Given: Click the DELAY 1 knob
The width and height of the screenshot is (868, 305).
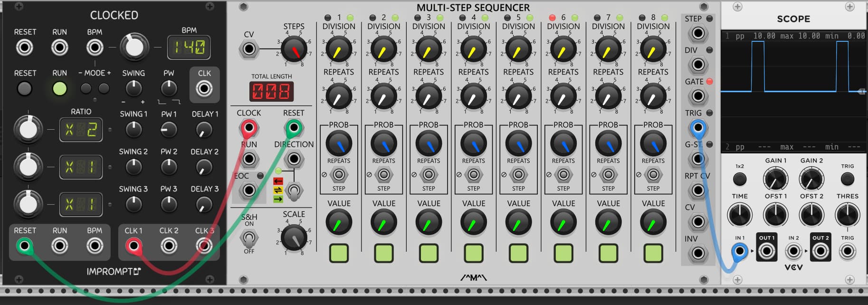Looking at the screenshot, I should [204, 129].
